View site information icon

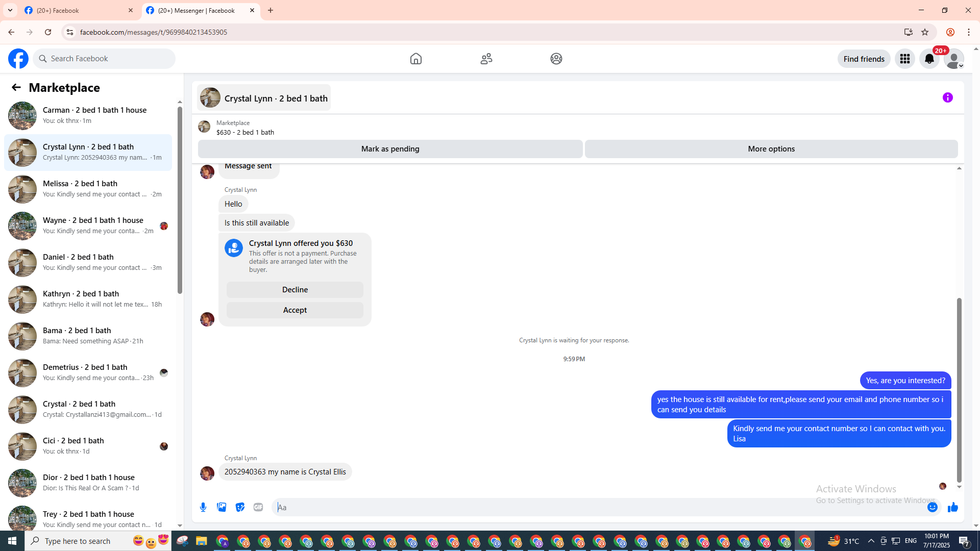tap(69, 32)
